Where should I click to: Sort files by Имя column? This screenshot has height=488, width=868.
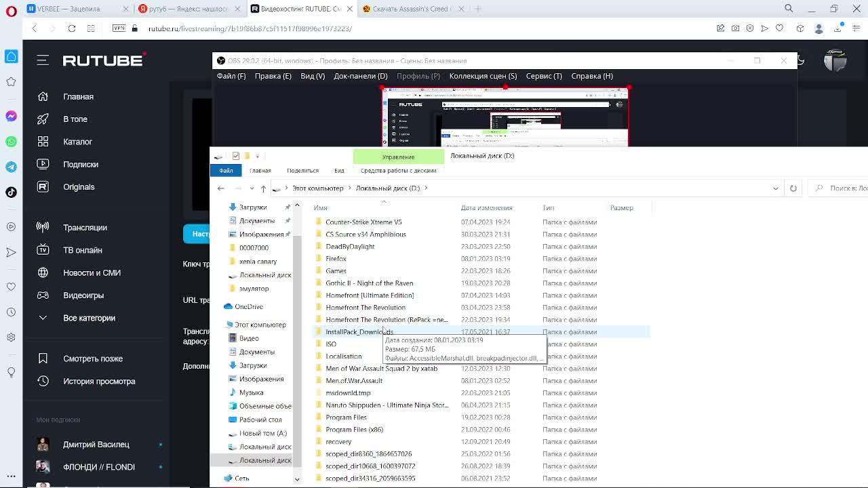tap(321, 208)
